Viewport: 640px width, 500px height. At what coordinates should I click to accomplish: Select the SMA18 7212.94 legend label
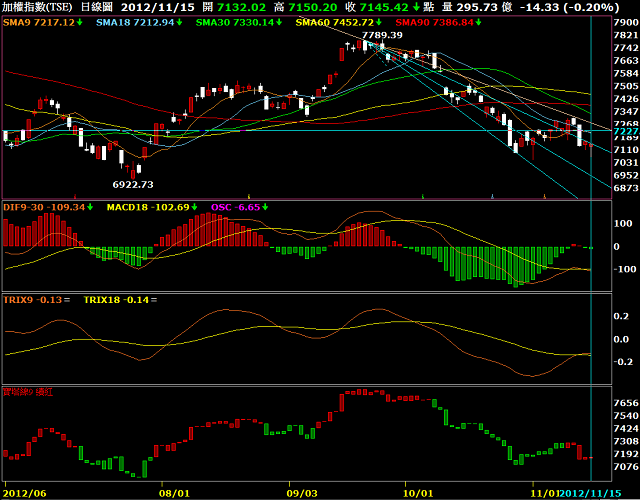click(x=135, y=22)
